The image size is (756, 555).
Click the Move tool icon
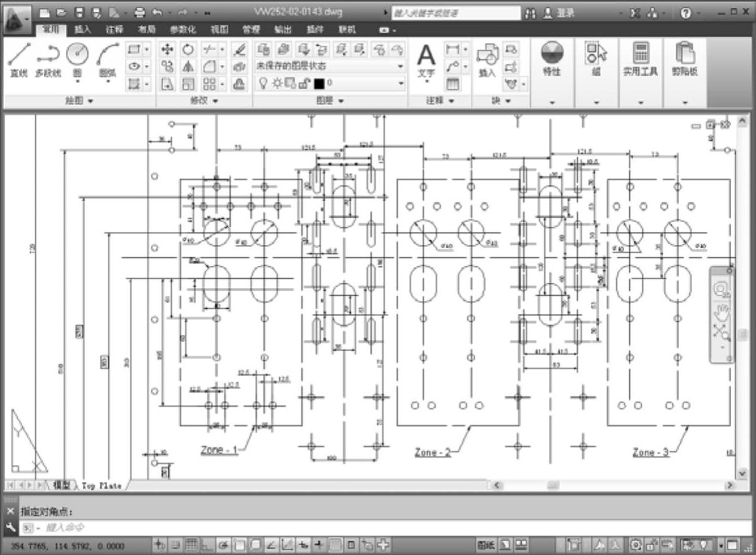point(167,49)
